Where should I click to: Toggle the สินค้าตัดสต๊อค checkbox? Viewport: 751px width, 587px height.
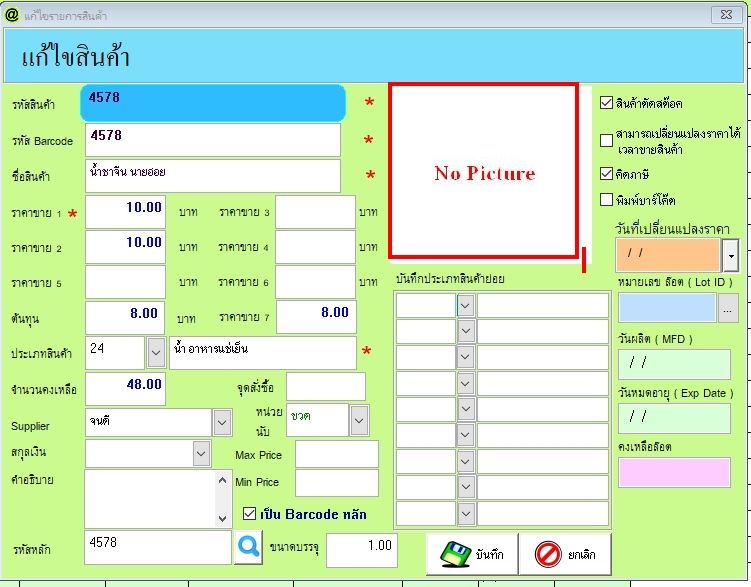tap(606, 103)
